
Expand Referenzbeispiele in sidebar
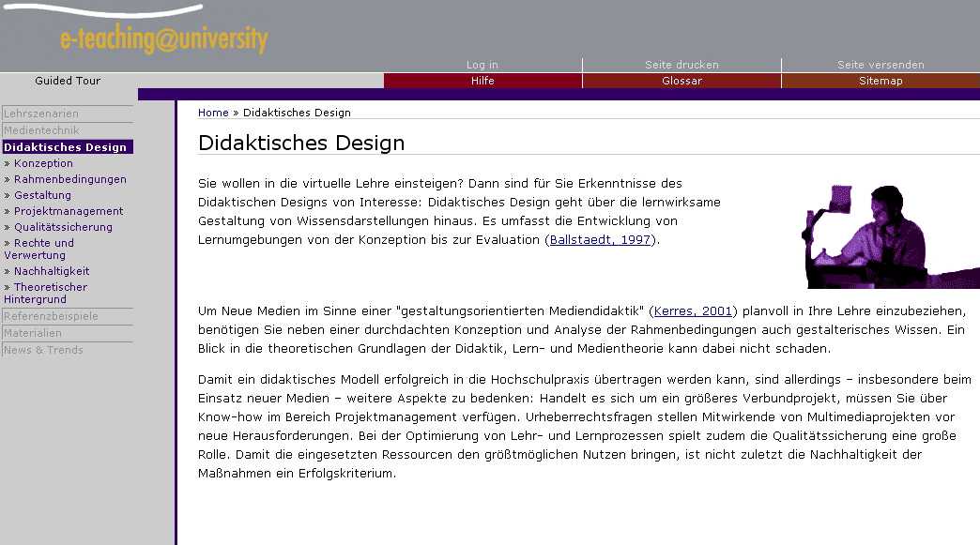pos(51,316)
